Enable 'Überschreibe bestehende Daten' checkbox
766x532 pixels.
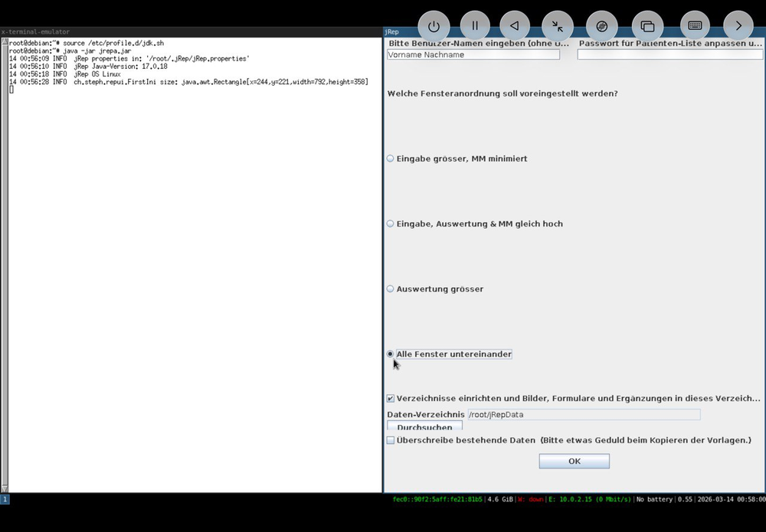(391, 440)
